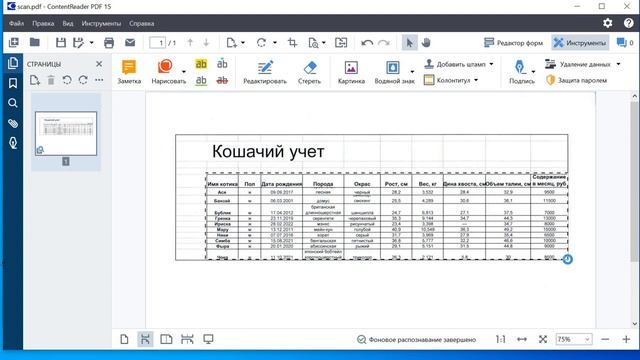Rotate page using the rotate icon
This screenshot has height=360, width=640.
pos(261,42)
